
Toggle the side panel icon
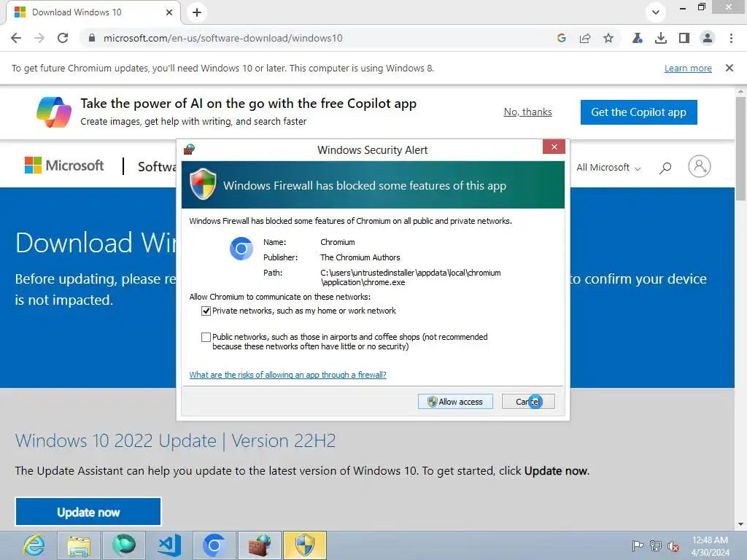click(x=684, y=38)
